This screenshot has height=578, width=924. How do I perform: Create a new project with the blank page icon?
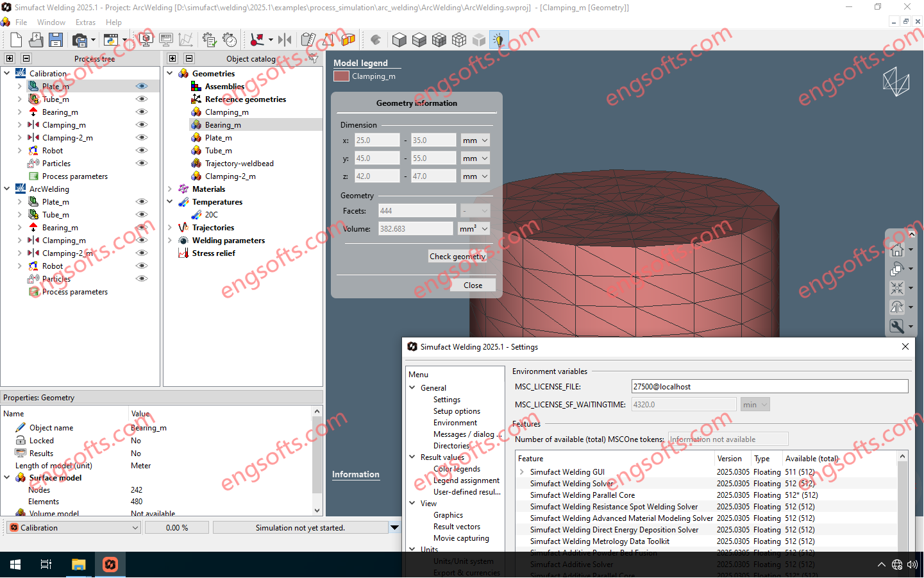click(x=17, y=40)
